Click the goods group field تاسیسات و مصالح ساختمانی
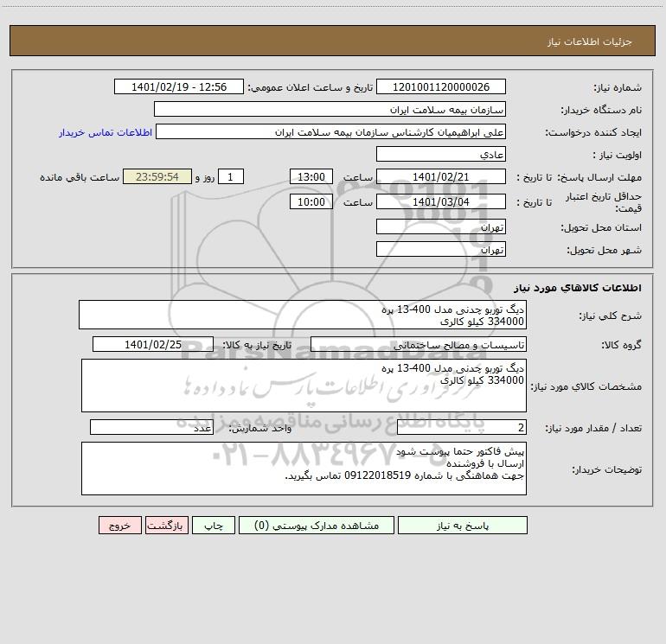Image resolution: width=666 pixels, height=644 pixels. 419,344
